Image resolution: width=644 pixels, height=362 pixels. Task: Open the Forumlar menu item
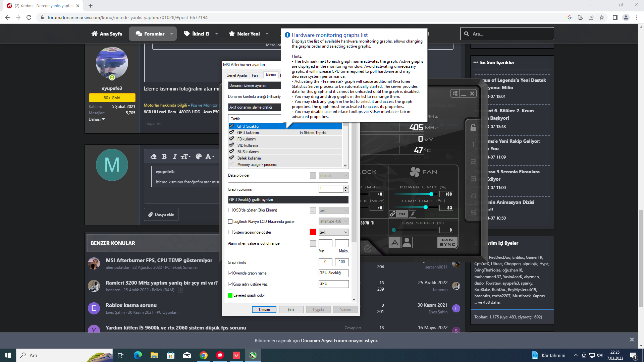coord(150,34)
